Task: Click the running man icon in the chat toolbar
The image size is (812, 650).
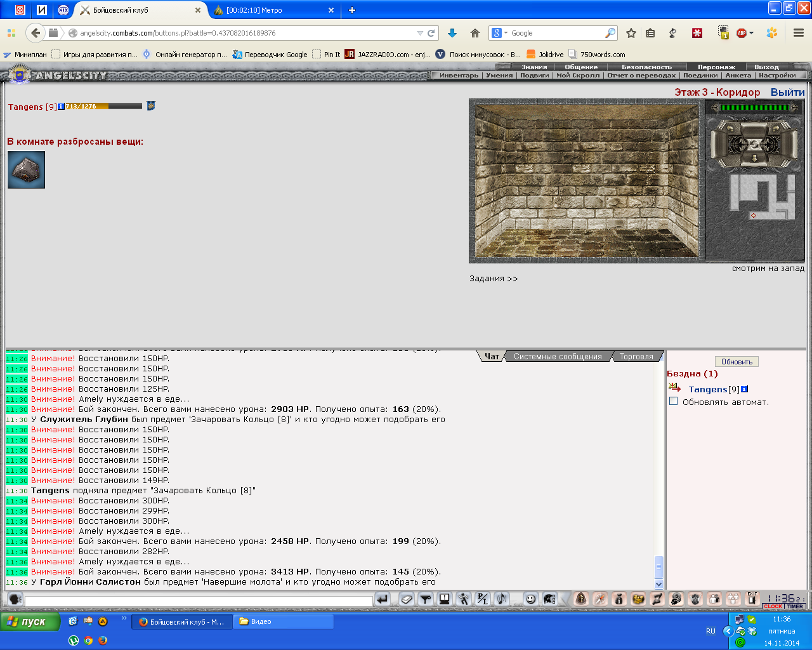Action: 464,599
